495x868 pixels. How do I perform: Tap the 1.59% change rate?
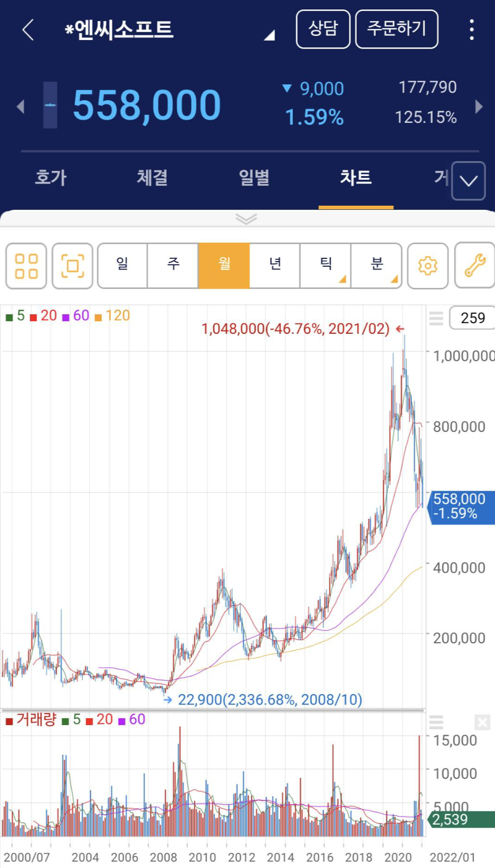315,117
